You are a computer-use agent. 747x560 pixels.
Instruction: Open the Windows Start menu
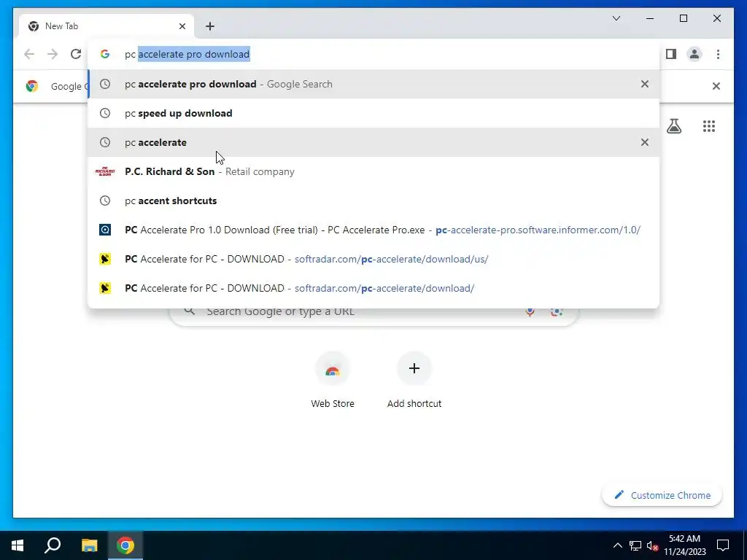coord(18,545)
